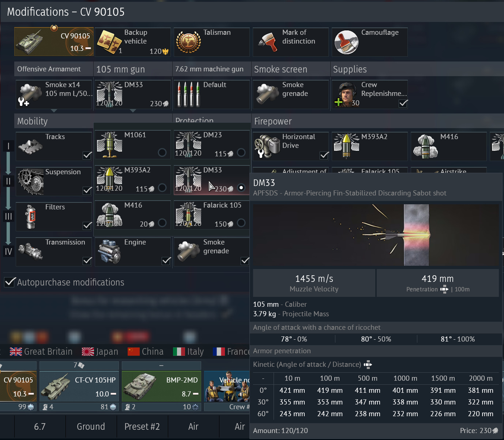Select the M393A2 radio button in ammo list
The width and height of the screenshot is (504, 440).
tap(162, 188)
